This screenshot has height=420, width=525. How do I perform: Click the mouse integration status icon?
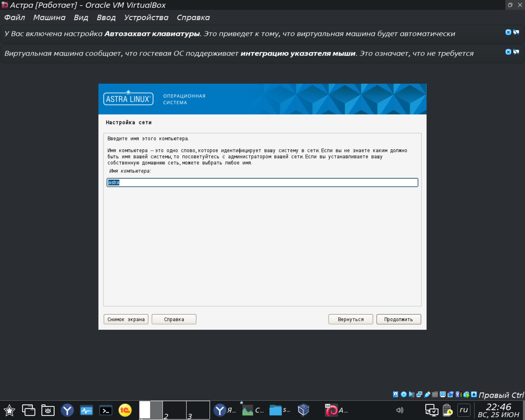pos(466,395)
